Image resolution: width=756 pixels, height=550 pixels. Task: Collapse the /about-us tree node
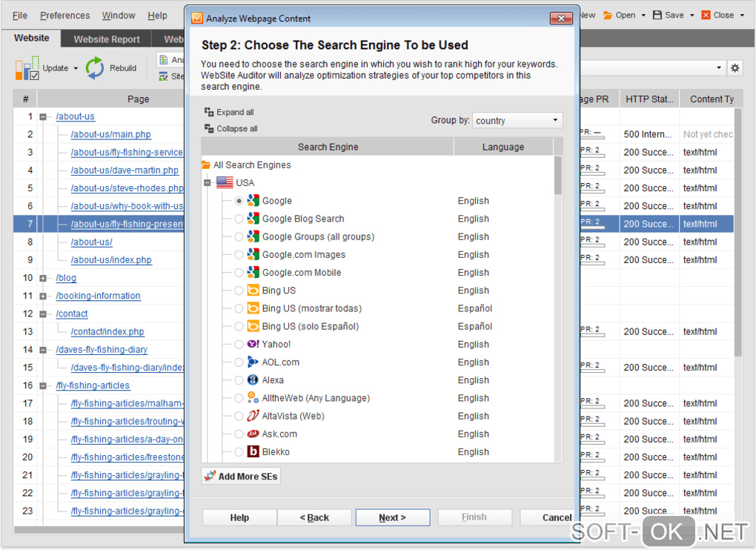[x=43, y=116]
